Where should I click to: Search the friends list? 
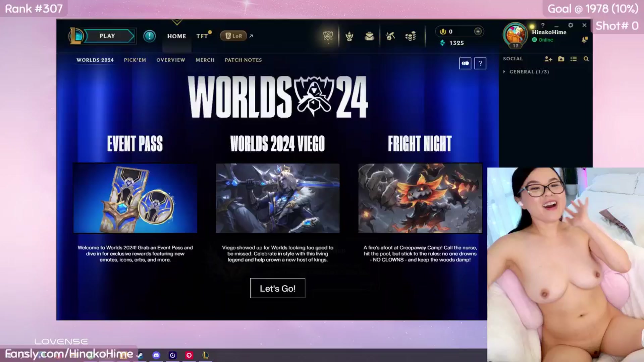[x=586, y=59]
